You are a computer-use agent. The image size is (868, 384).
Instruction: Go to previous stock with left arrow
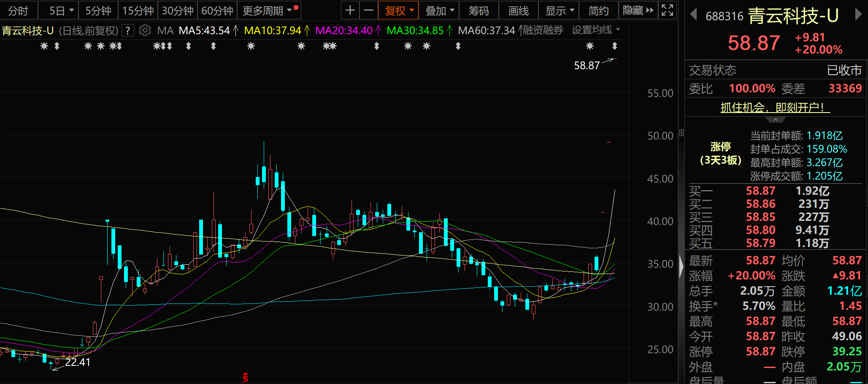coord(693,15)
